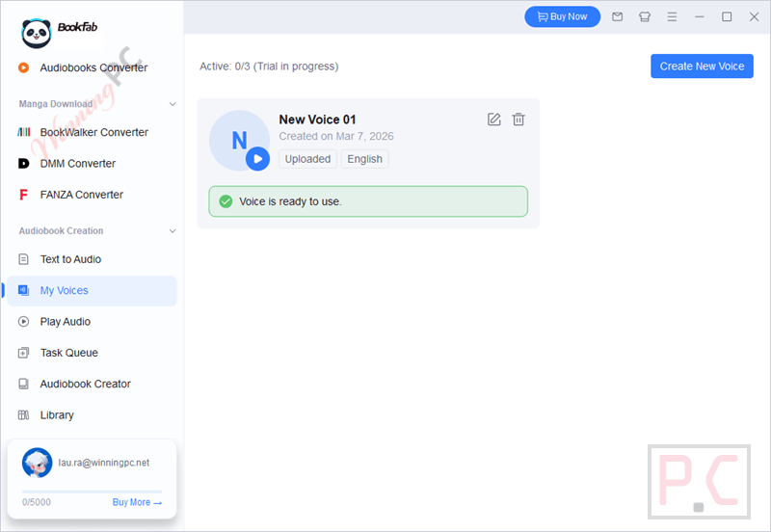Delete New Voice 01
Screen dimensions: 771x532
pyautogui.click(x=518, y=119)
